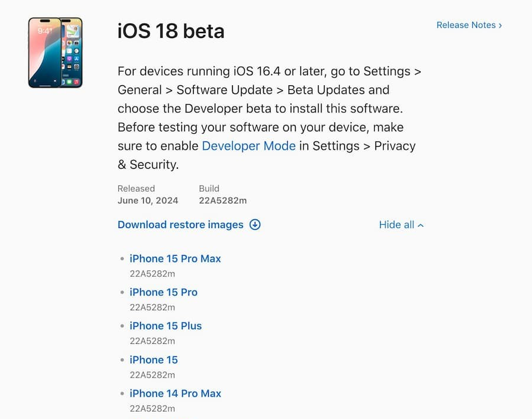This screenshot has height=419, width=532.
Task: Click the iOS 18 beta heading
Action: click(171, 31)
